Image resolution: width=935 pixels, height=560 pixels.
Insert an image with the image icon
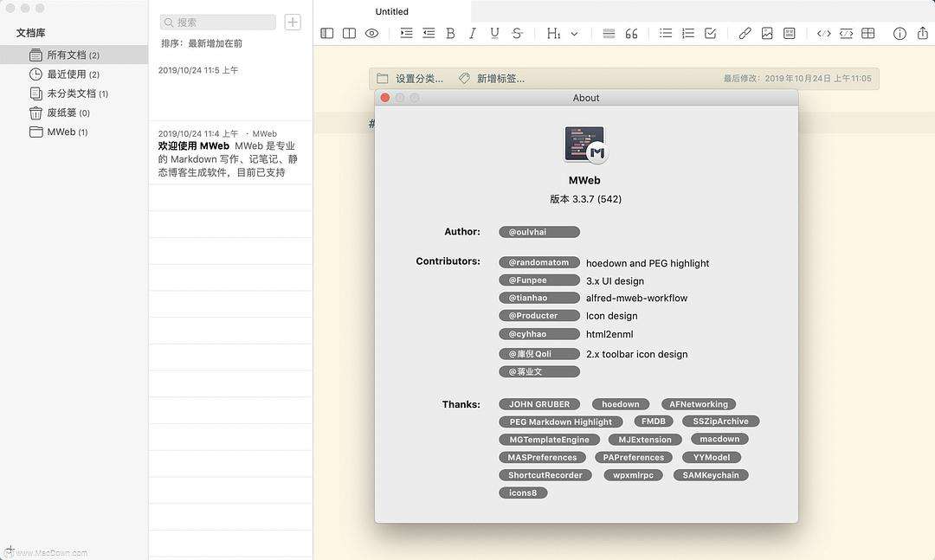point(765,33)
